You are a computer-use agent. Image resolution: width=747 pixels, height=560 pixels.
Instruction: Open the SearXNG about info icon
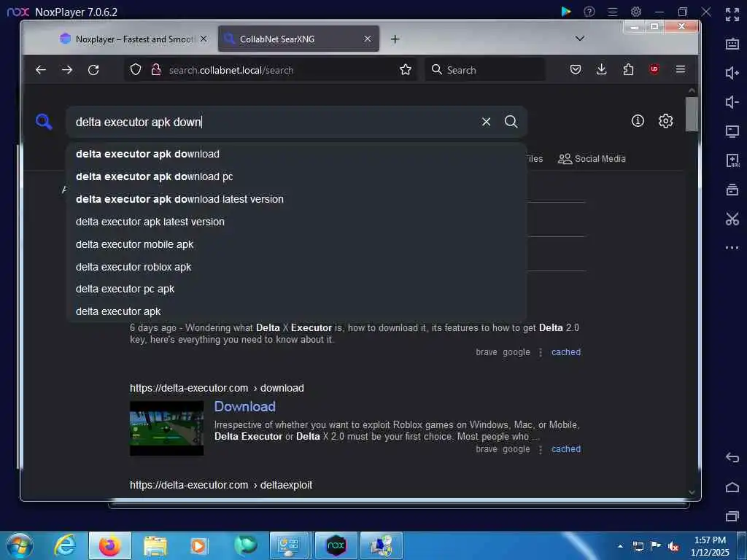coord(638,121)
